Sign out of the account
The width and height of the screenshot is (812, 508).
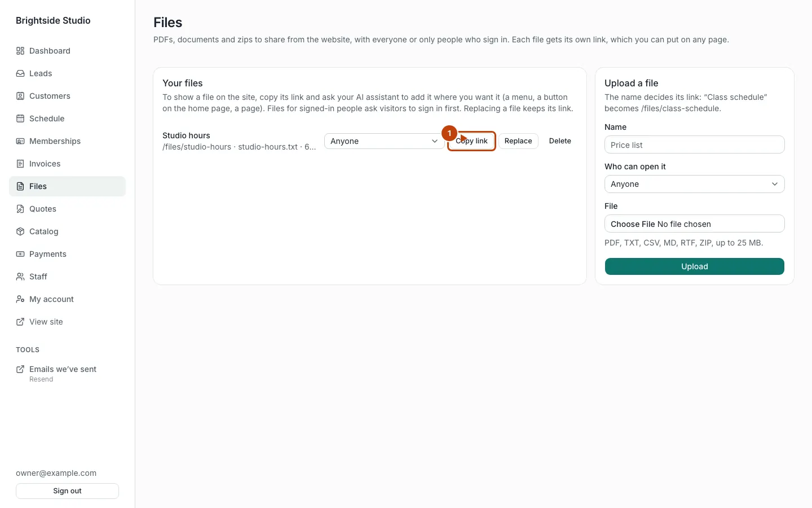[67, 491]
